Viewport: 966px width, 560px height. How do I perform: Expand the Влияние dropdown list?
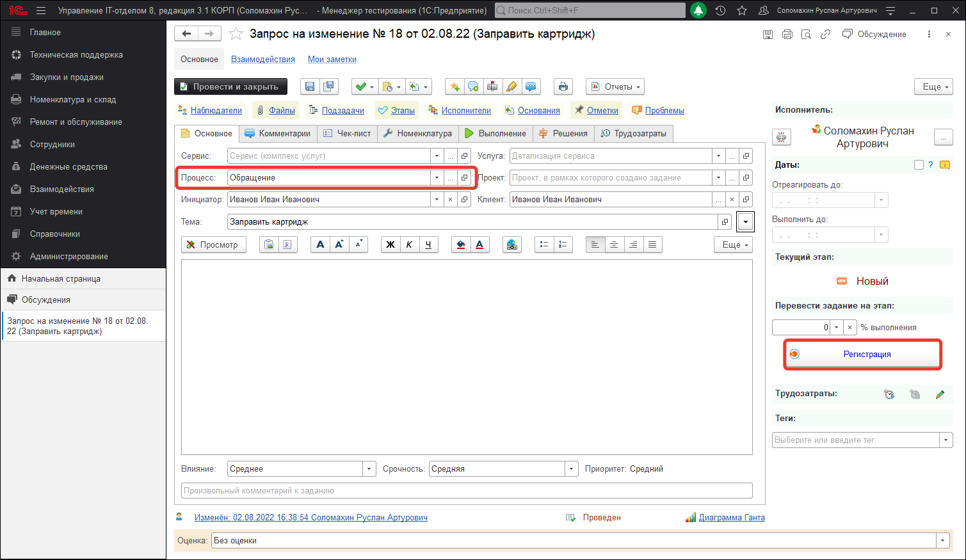(x=369, y=469)
